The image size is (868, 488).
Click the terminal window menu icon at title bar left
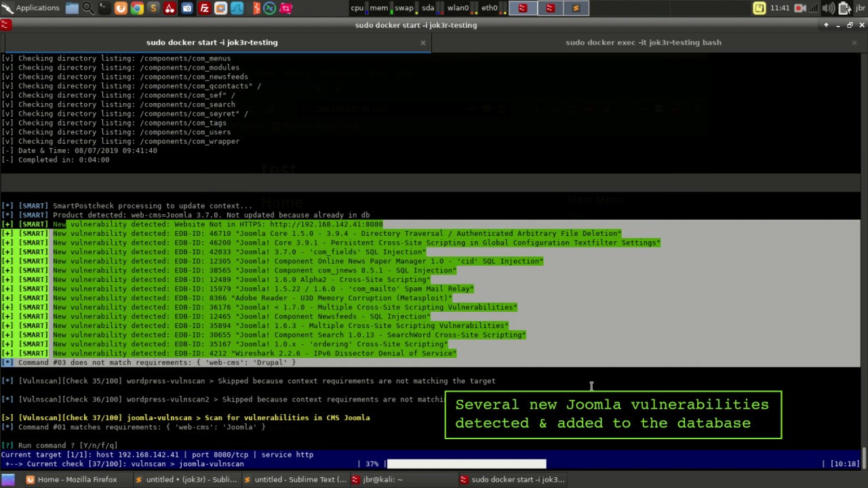[5, 25]
